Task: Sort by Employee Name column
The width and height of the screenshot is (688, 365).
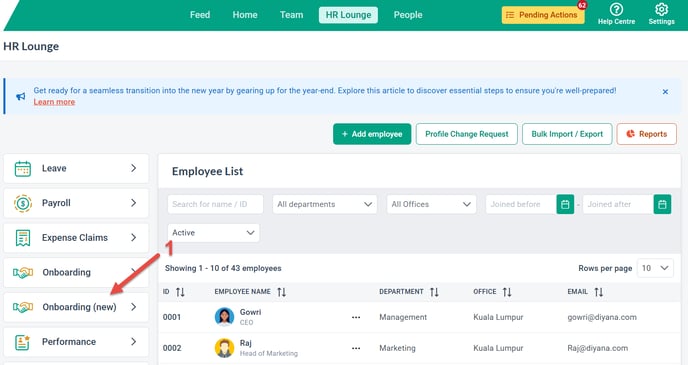Action: tap(282, 292)
